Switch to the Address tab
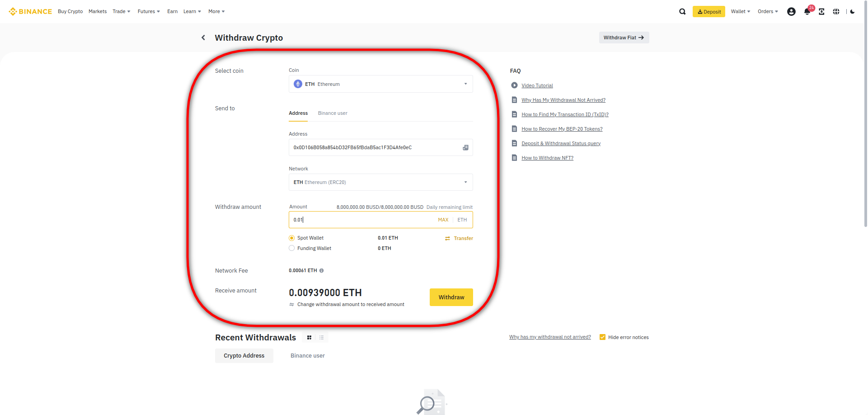868x415 pixels. [x=298, y=113]
